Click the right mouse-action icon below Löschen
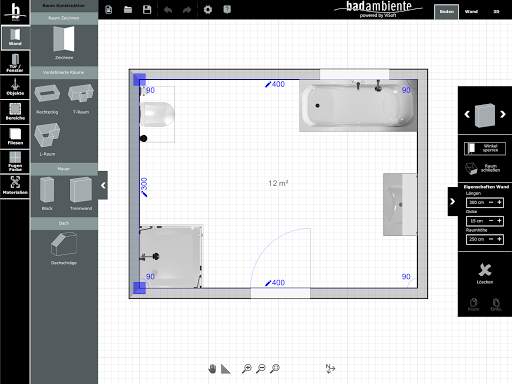 pos(496,304)
